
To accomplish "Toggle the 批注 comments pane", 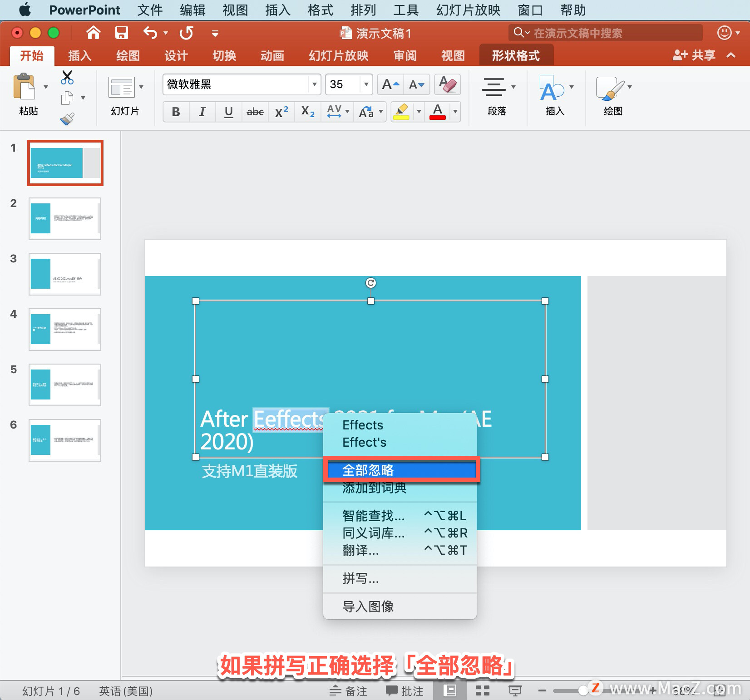I will (405, 690).
